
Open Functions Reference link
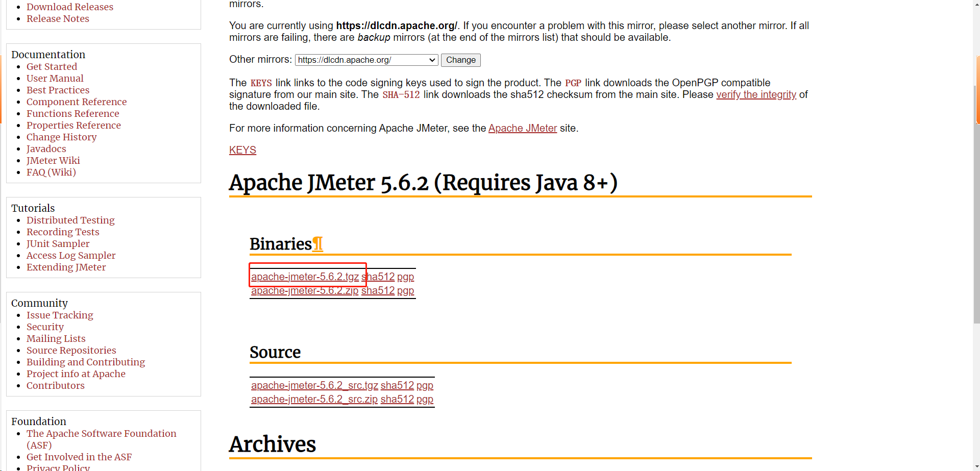tap(72, 113)
